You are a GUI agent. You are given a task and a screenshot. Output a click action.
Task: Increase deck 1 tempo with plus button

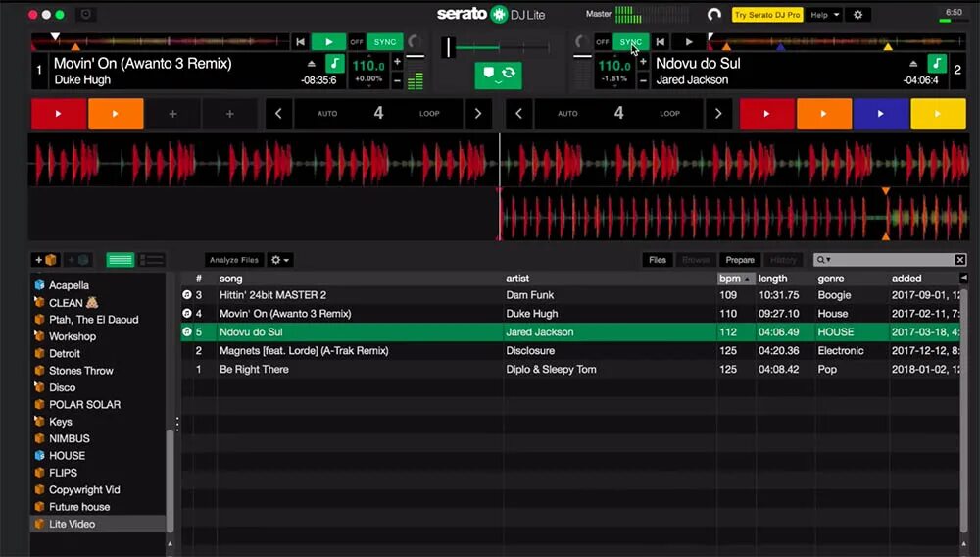(397, 61)
